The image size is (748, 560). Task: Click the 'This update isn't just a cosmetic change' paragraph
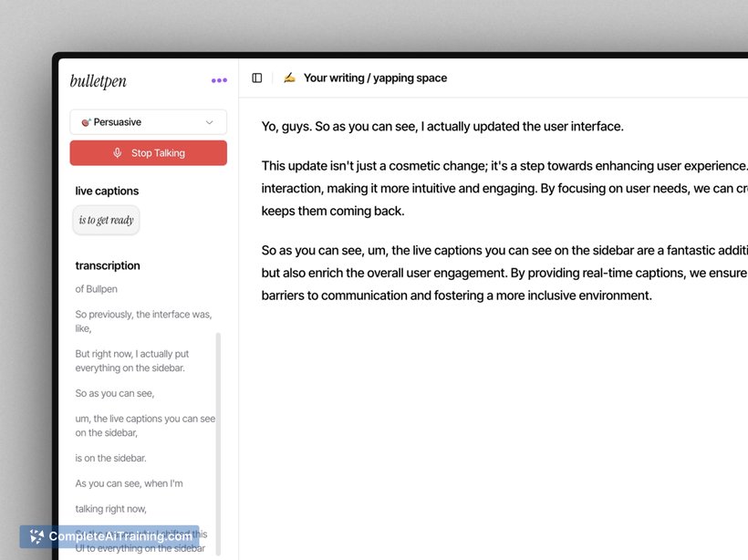[x=504, y=189]
